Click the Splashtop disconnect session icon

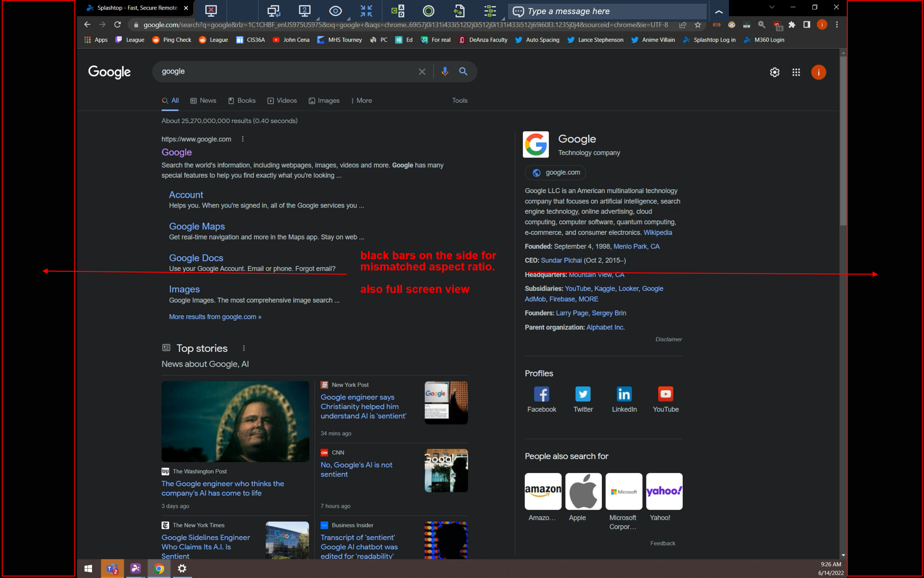[x=211, y=11]
